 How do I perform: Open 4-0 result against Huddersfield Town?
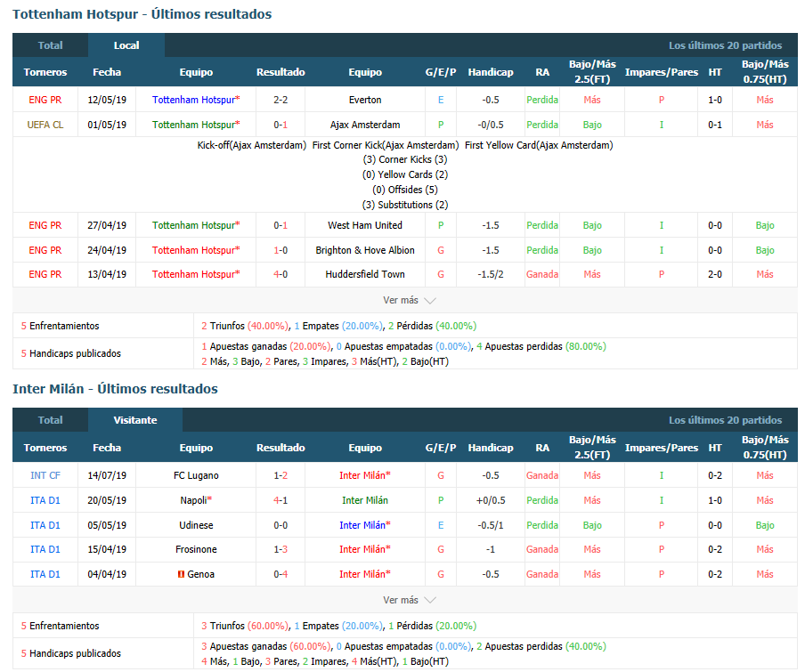(x=281, y=274)
